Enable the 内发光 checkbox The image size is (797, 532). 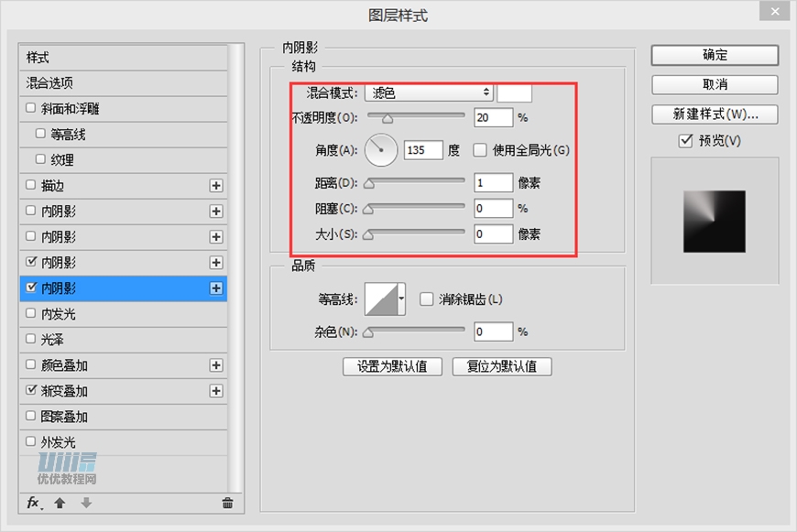(x=30, y=313)
